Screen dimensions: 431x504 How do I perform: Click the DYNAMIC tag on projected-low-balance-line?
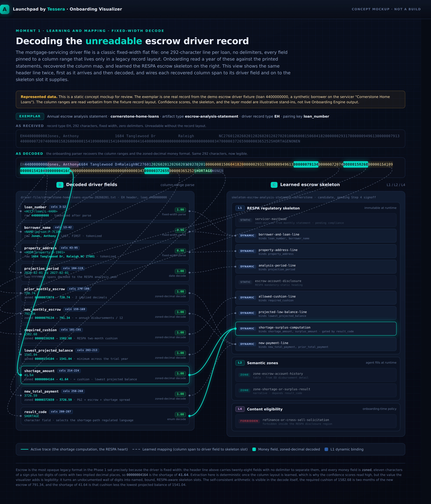pos(247,313)
